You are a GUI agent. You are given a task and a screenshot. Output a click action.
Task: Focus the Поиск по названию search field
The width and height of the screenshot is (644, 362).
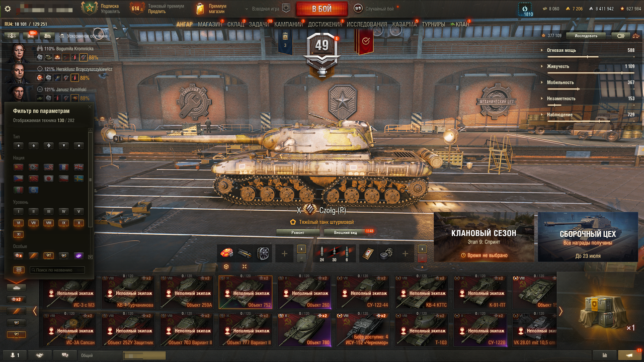click(57, 270)
